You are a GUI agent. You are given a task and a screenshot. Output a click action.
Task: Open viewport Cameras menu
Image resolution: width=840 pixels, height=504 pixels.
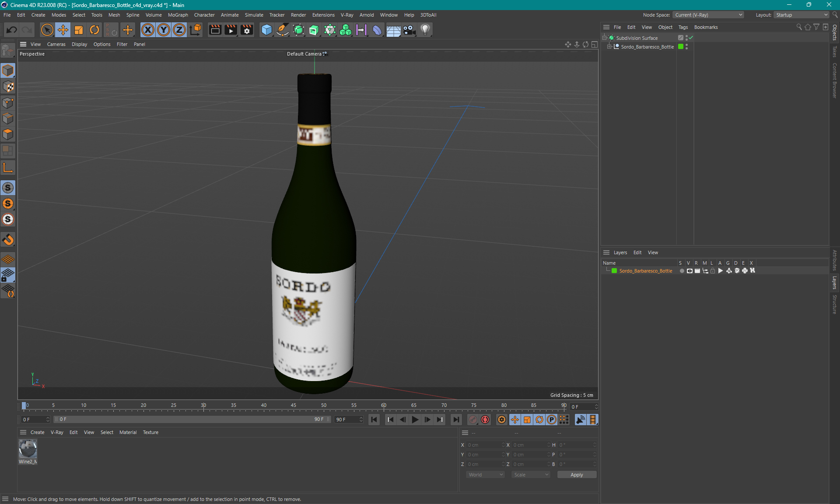[x=56, y=44]
